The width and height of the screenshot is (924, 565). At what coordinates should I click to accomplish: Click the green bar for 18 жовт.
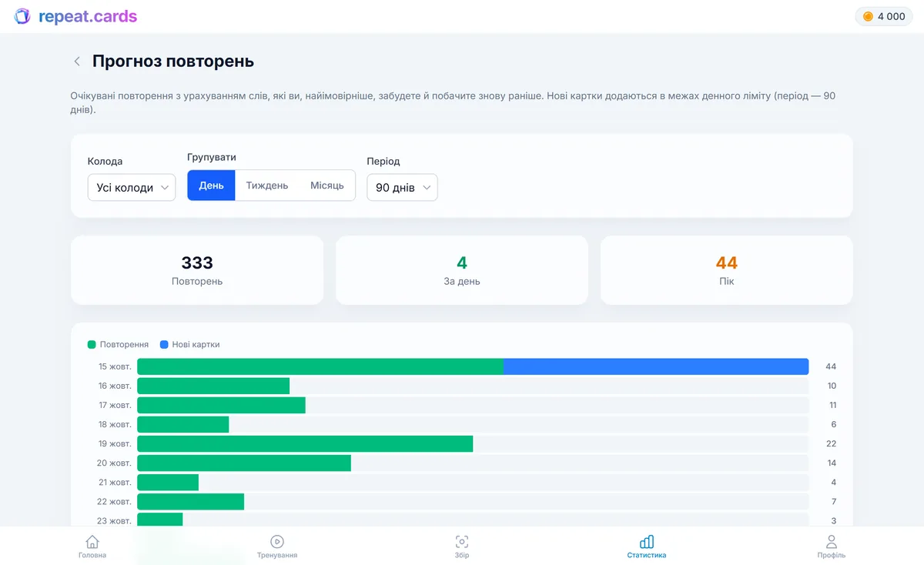183,424
